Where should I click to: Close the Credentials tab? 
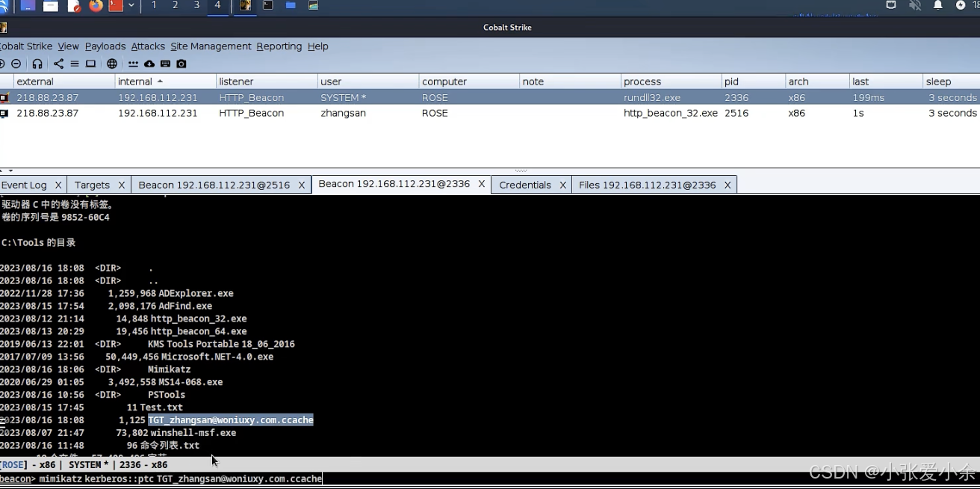(563, 185)
